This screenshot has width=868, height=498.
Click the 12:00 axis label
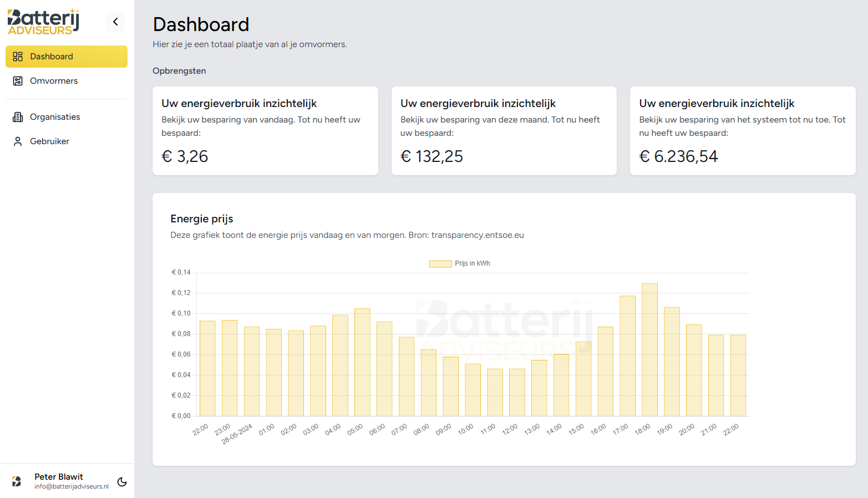point(510,429)
